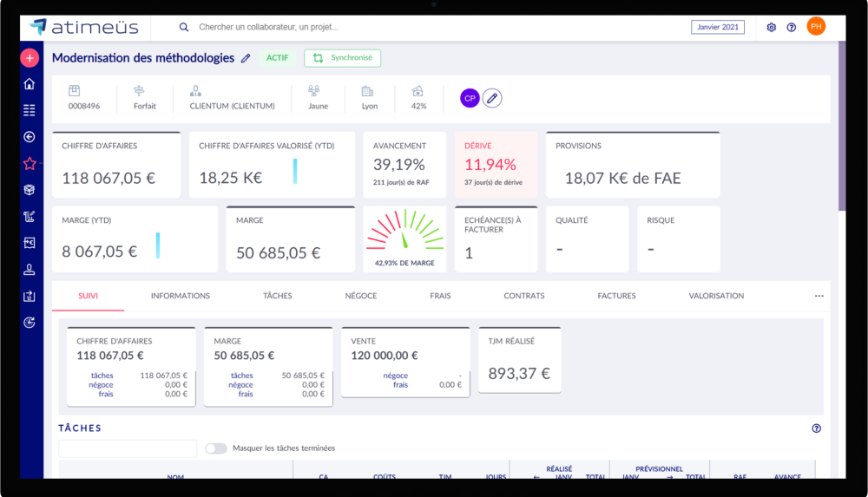The width and height of the screenshot is (868, 497).
Task: Open the tasks help question icon
Action: pyautogui.click(x=817, y=428)
